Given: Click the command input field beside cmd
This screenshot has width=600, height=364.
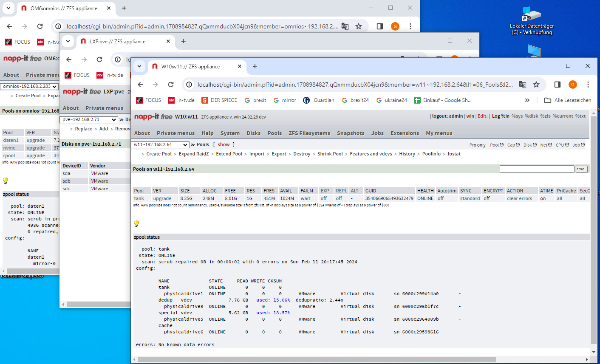Looking at the screenshot, I should click(537, 169).
